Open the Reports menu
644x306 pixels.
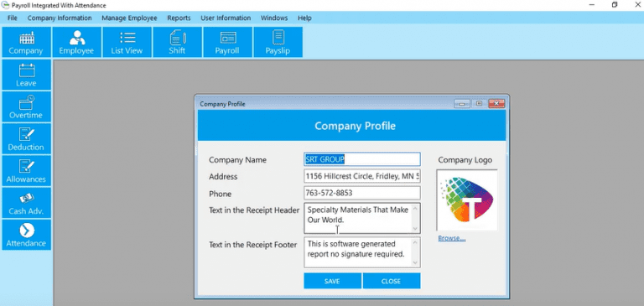[179, 18]
